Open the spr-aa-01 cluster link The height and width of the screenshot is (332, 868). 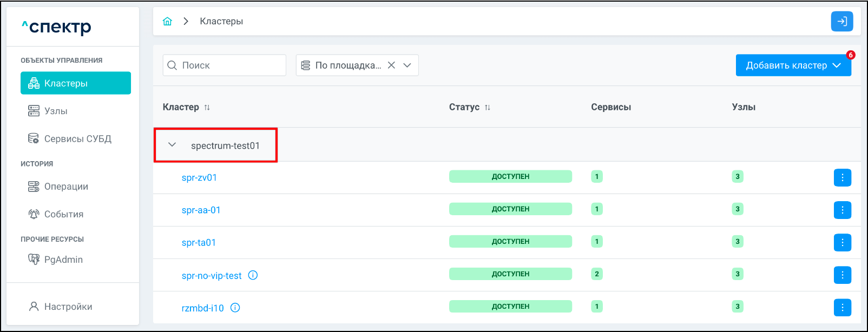tap(201, 210)
